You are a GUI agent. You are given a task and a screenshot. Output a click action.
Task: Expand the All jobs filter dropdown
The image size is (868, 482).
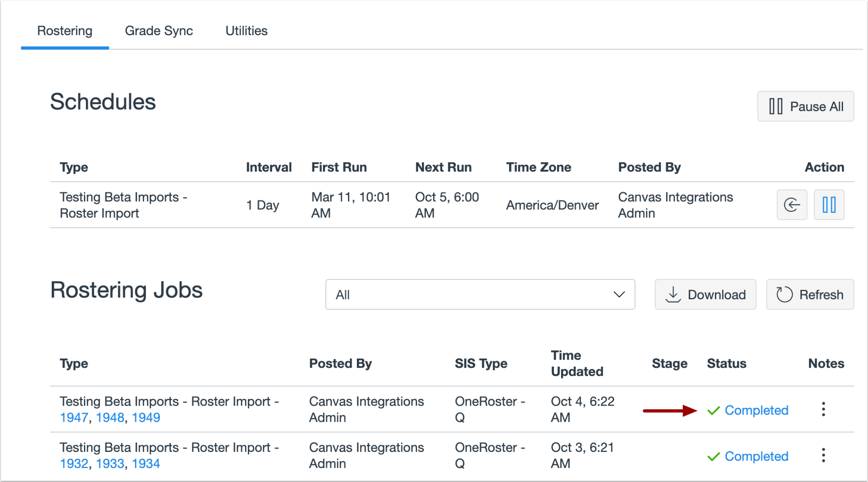pos(480,295)
